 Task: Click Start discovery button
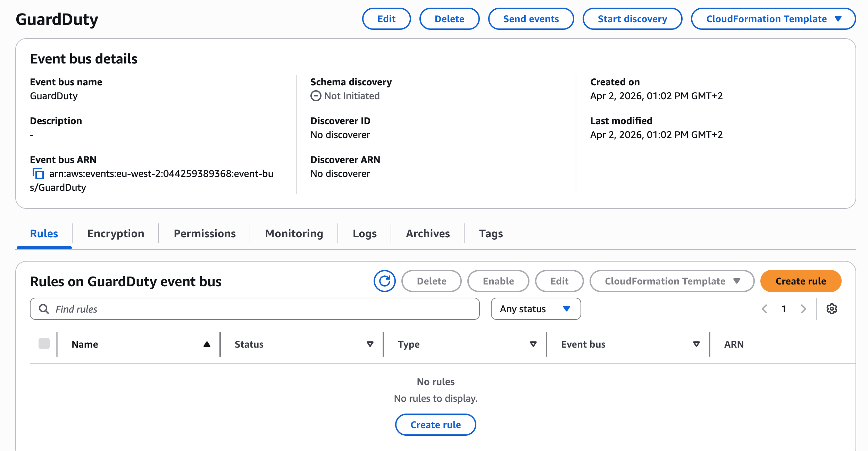click(632, 19)
